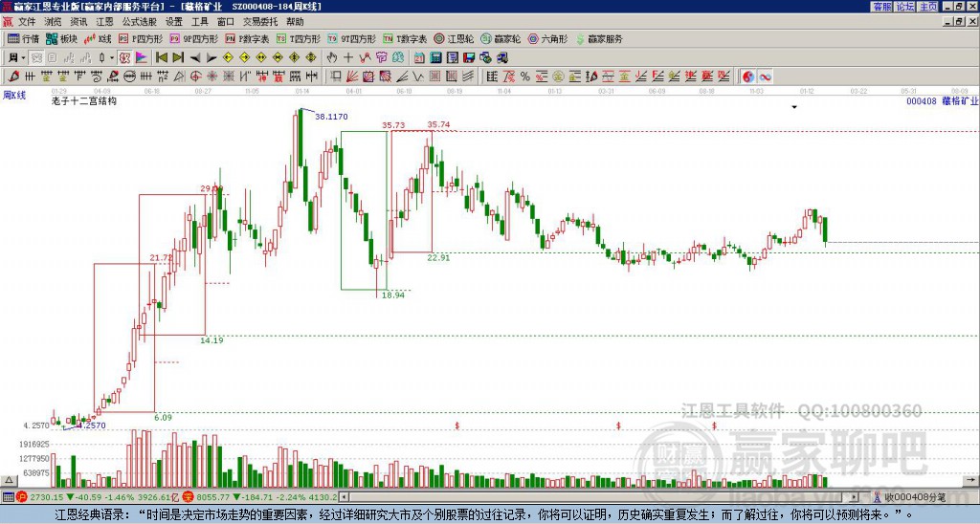Toggle the yin-yang icon
980x524 pixels.
[748, 76]
